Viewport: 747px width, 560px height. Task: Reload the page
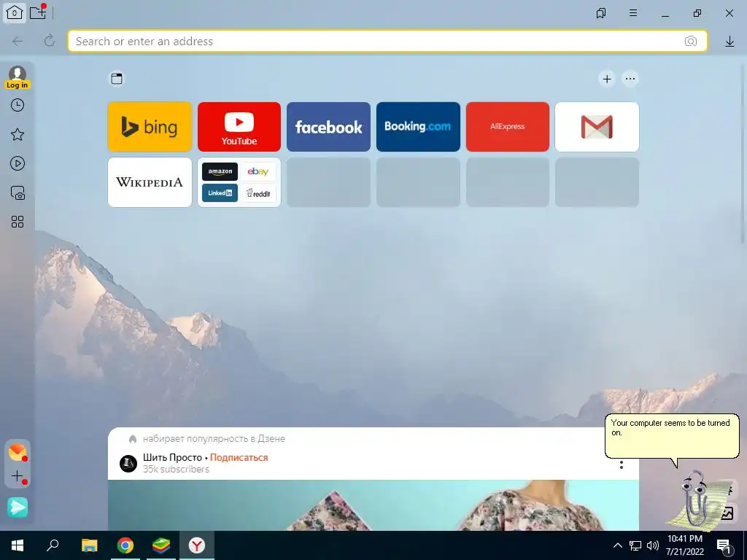tap(50, 41)
